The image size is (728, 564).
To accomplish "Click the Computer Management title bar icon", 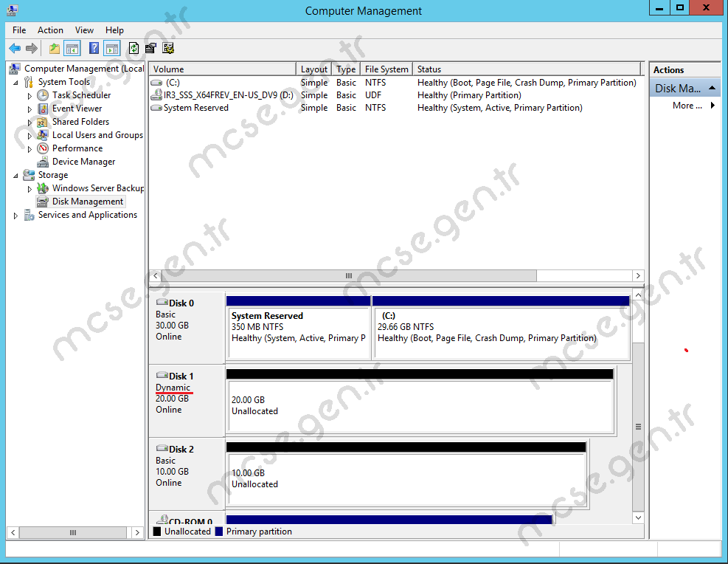I will pyautogui.click(x=13, y=10).
